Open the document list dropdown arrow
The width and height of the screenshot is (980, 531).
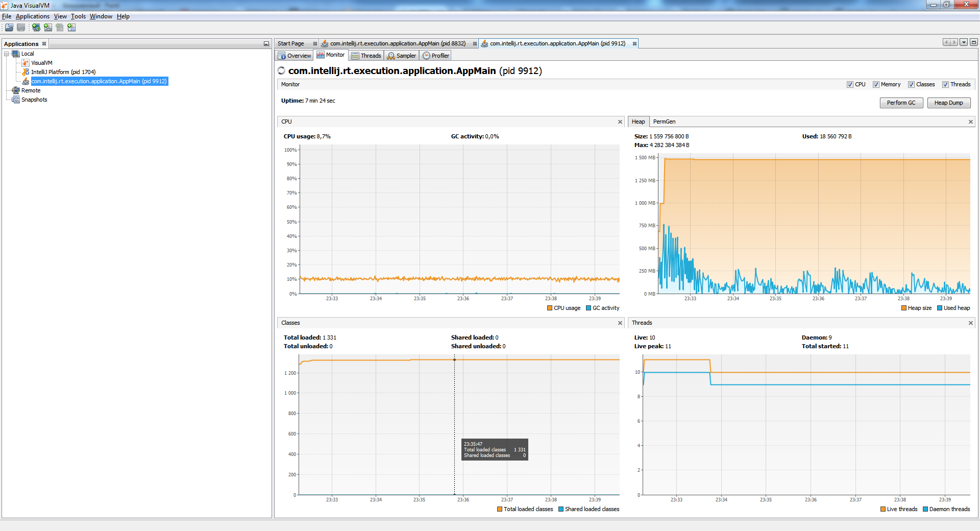964,42
